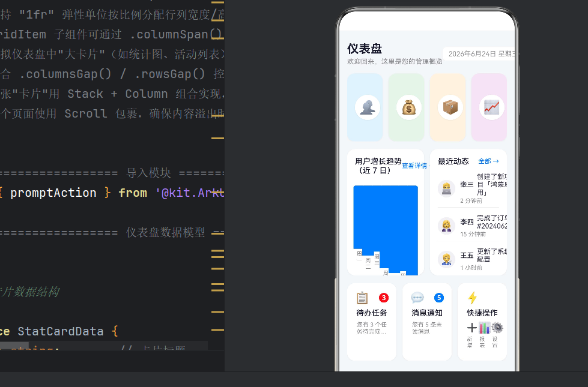Click 用户增长趋势 chart title

click(378, 166)
